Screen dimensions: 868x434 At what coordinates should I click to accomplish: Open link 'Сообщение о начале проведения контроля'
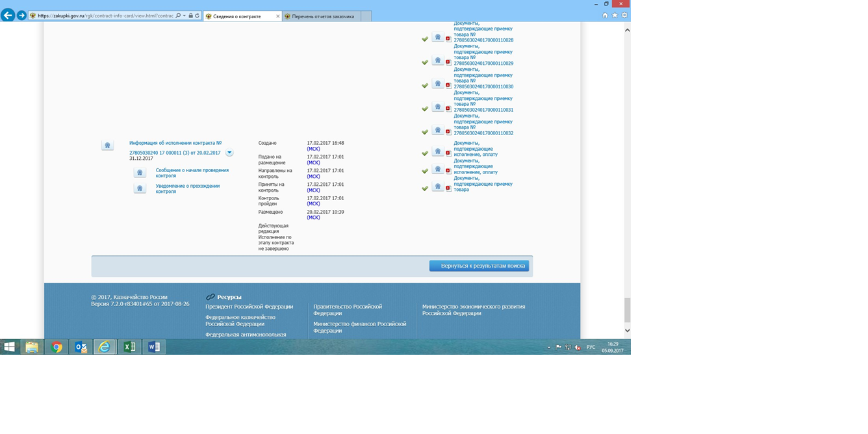tap(192, 173)
